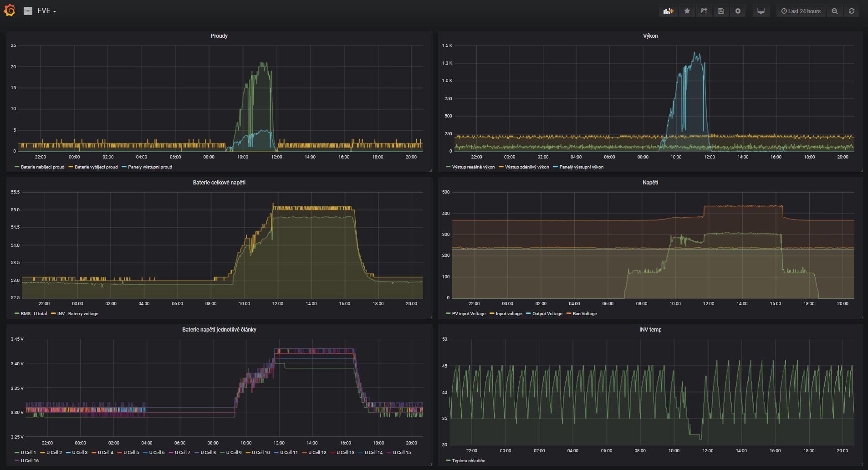Refresh the dashboard
This screenshot has height=470, width=868.
[x=851, y=11]
